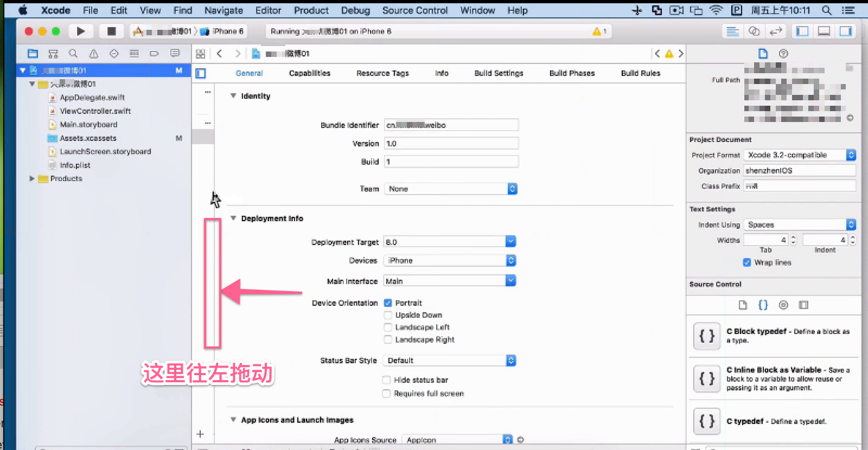This screenshot has width=868, height=450.
Task: Click the warning indicator in activity bar
Action: pos(599,31)
